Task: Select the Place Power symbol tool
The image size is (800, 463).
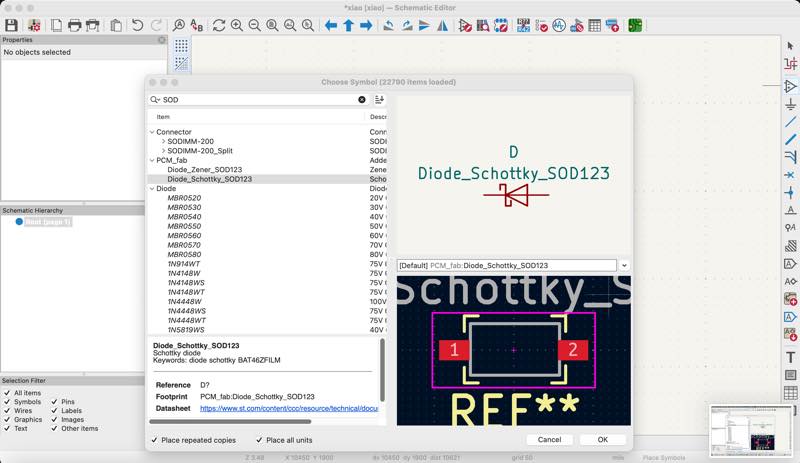Action: point(790,104)
